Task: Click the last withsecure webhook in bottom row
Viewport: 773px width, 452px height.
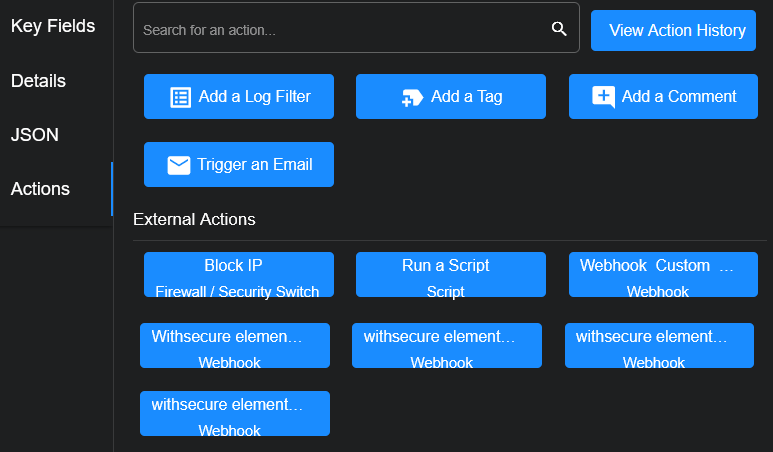Action: (x=235, y=414)
